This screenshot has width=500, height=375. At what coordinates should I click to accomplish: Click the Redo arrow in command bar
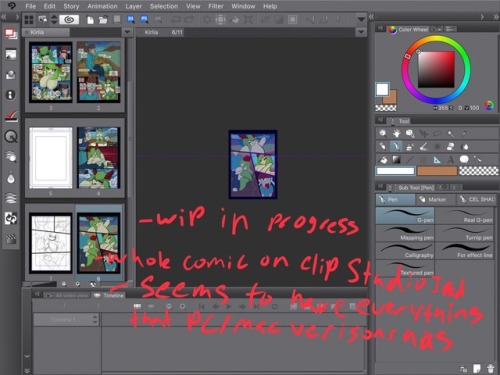[189, 20]
